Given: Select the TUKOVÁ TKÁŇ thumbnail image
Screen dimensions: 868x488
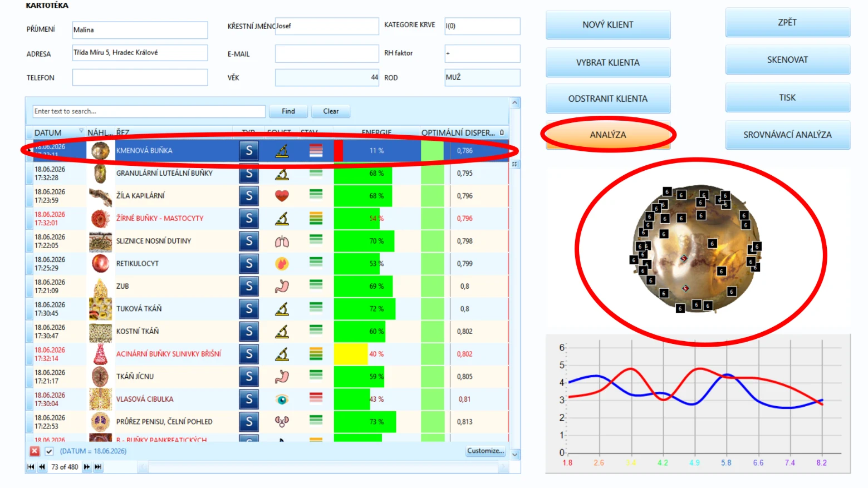Looking at the screenshot, I should tap(101, 308).
